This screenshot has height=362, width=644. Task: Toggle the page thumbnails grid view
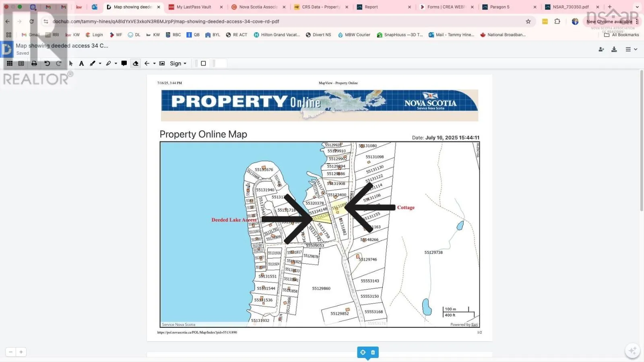click(x=10, y=64)
